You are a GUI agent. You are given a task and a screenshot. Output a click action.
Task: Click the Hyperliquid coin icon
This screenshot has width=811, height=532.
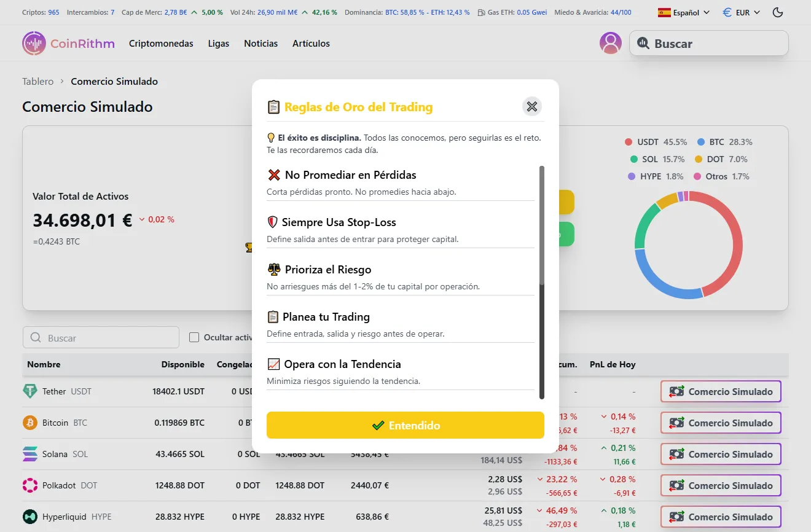[31, 516]
